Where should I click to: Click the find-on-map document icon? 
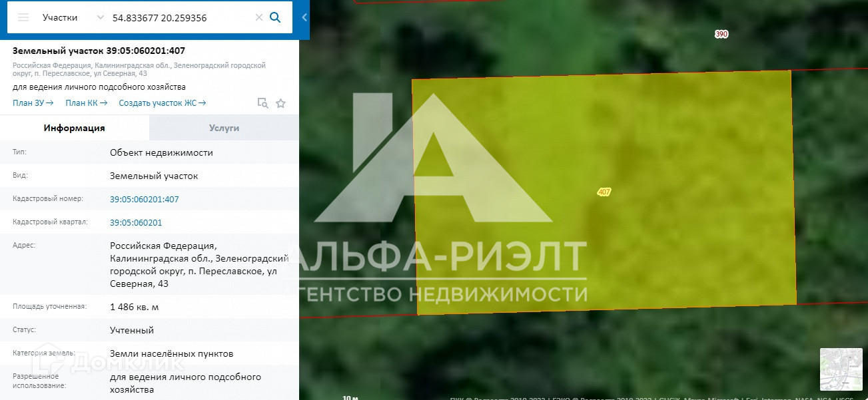[x=263, y=103]
